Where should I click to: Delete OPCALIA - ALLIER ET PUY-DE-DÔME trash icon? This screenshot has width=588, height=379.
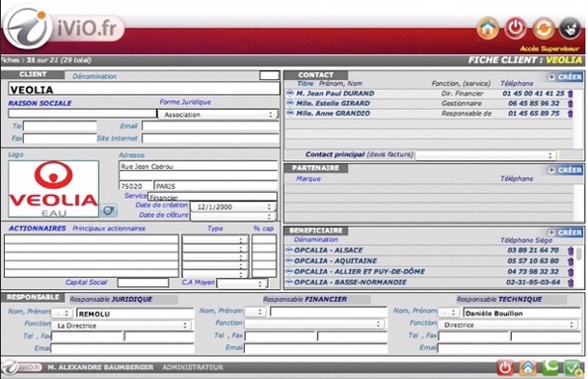click(x=571, y=272)
